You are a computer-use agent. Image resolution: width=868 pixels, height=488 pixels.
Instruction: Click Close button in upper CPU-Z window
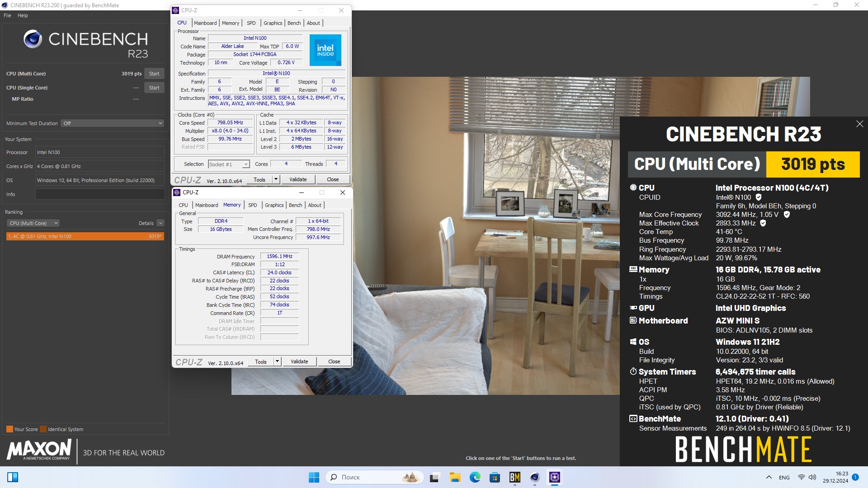click(x=333, y=179)
